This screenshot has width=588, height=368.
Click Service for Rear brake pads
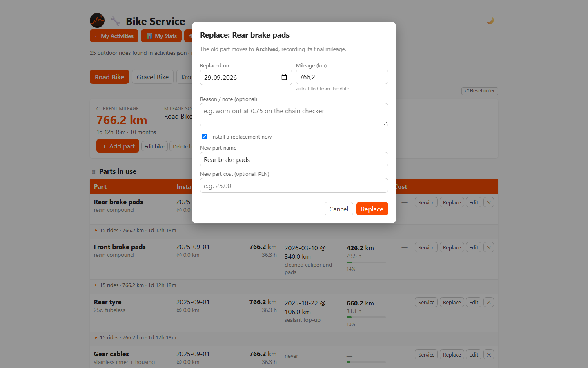point(426,202)
